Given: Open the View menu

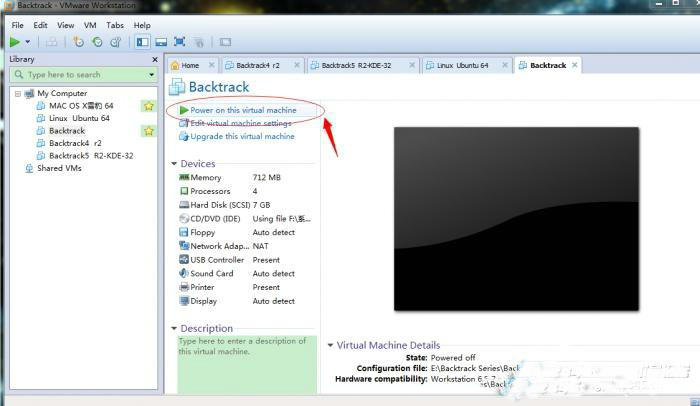Looking at the screenshot, I should [66, 25].
